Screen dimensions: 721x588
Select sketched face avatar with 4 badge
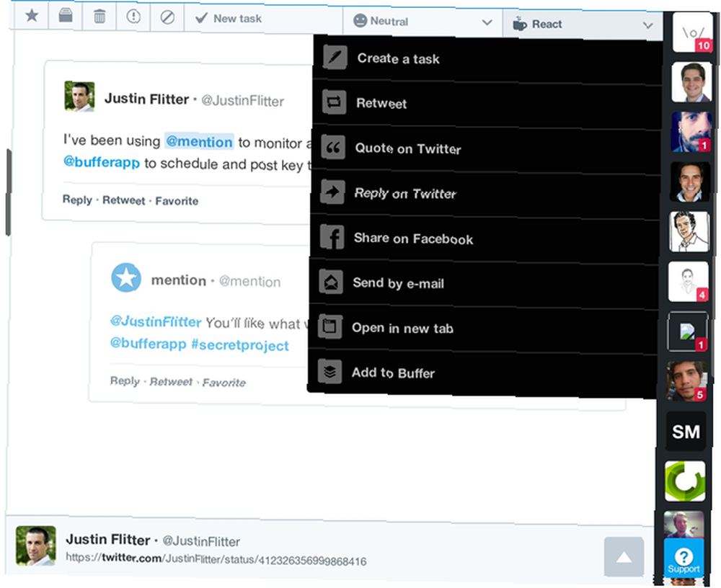click(689, 282)
